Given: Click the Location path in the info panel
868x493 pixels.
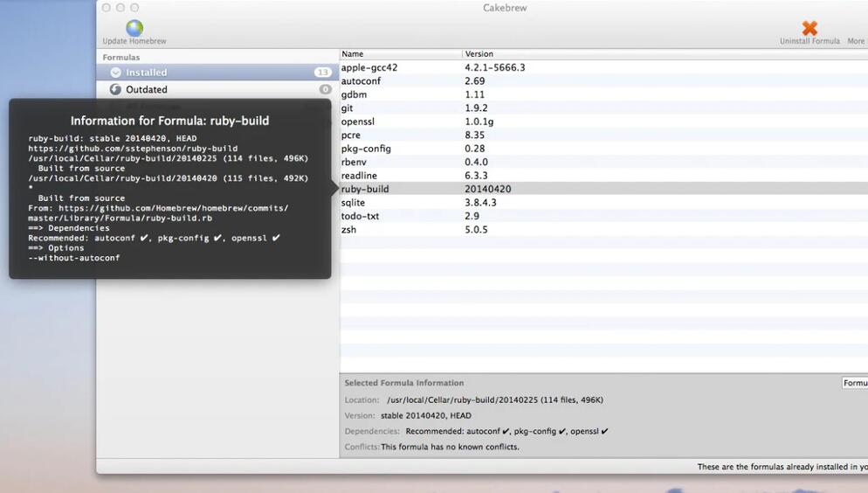Looking at the screenshot, I should click(x=495, y=400).
